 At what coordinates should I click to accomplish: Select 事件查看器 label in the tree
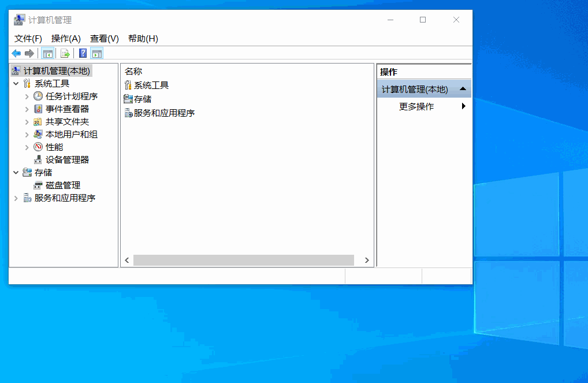(67, 109)
